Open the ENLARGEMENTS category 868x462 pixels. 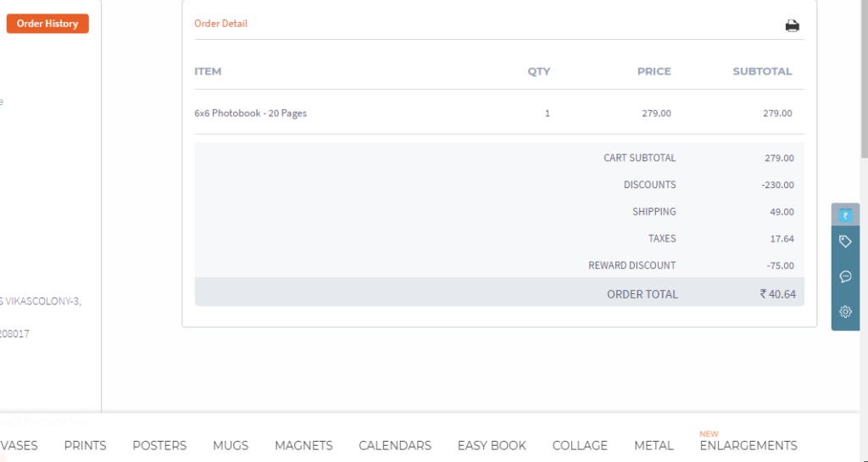(x=748, y=445)
